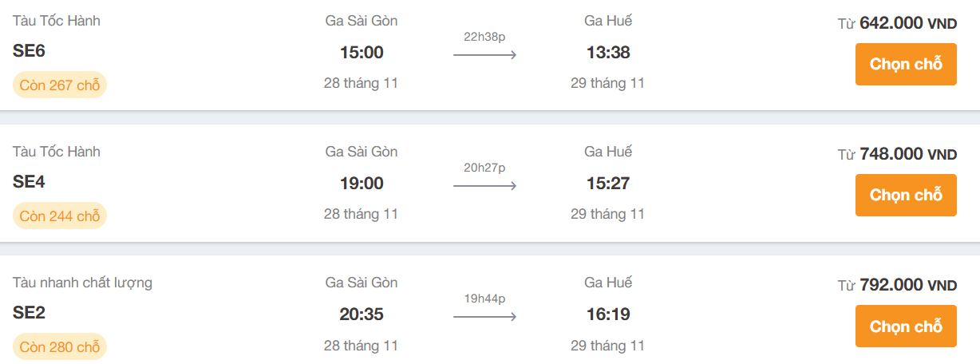
Task: Click the 20:35 departure time
Action: tap(362, 315)
